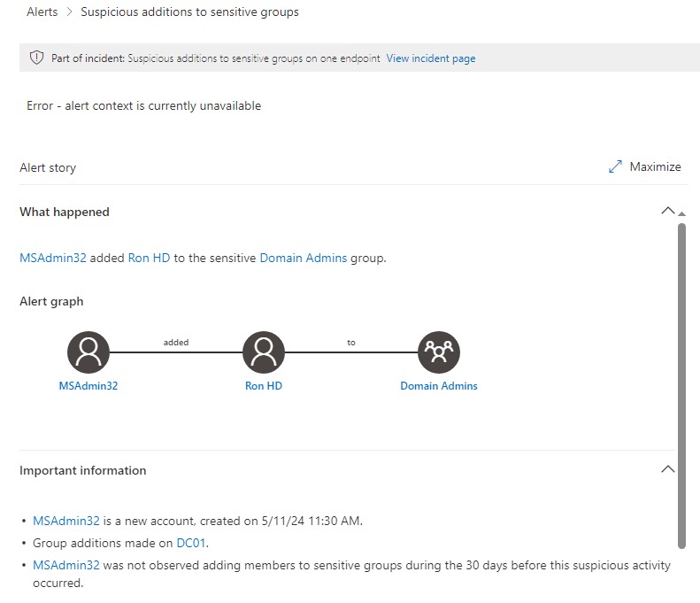Open View incident page link

point(431,58)
